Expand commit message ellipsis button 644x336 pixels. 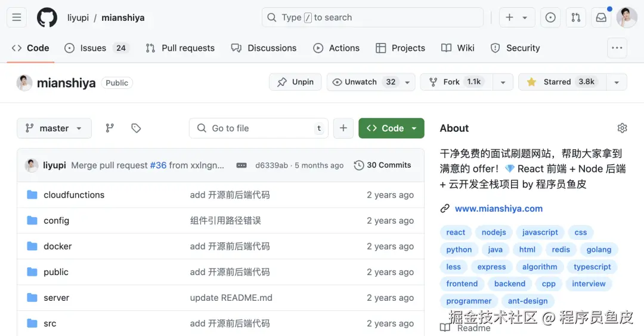241,165
